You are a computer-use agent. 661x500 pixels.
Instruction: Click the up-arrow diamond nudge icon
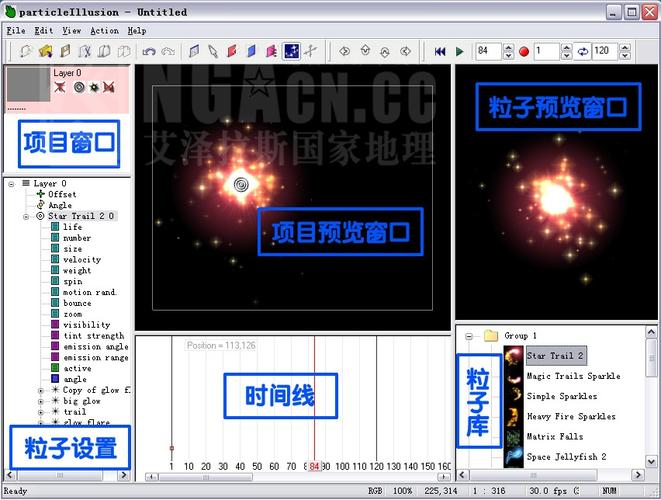(384, 52)
